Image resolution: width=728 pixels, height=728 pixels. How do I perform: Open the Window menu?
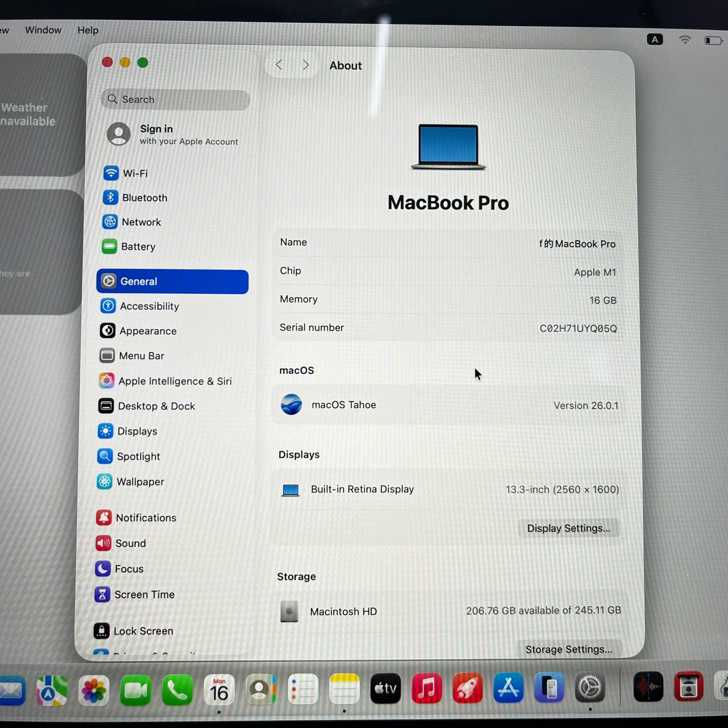(43, 30)
